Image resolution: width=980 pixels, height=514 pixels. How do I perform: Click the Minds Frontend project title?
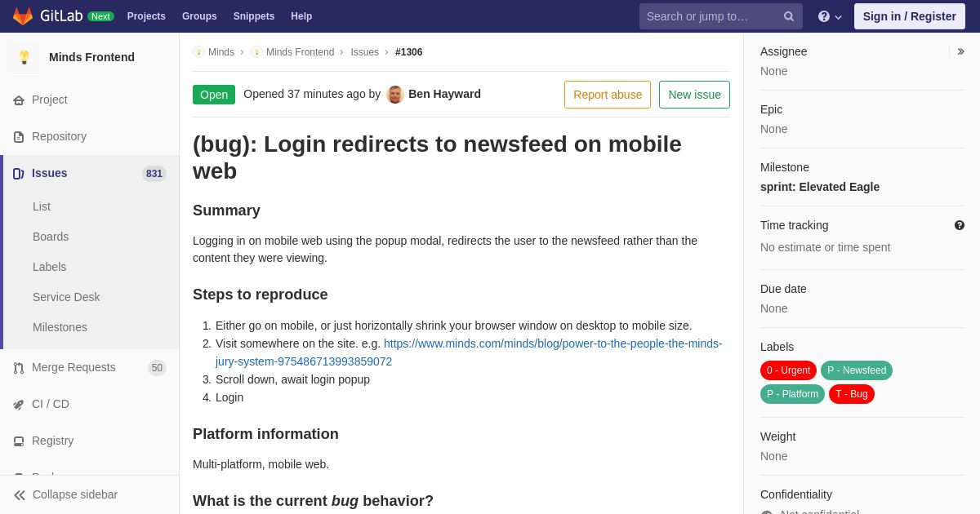[x=91, y=57]
